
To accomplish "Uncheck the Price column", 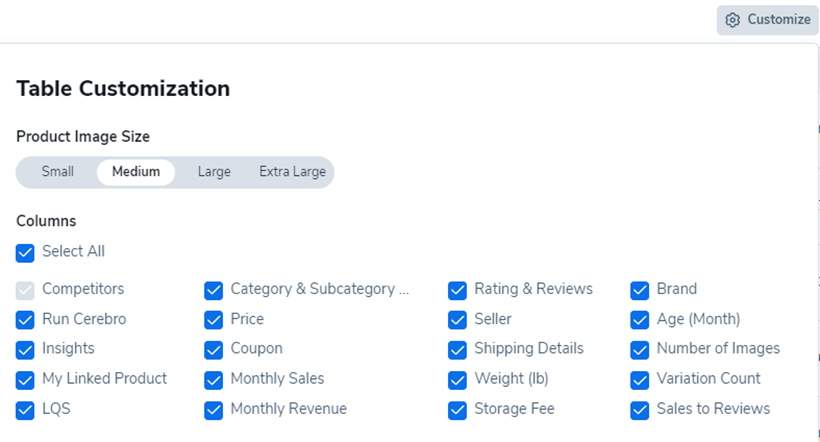I will point(213,320).
